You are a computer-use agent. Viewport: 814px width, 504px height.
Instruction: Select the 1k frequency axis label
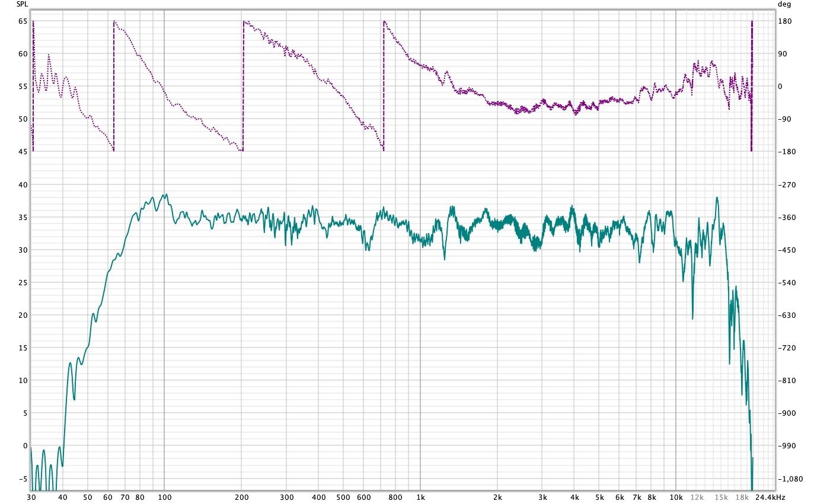420,497
